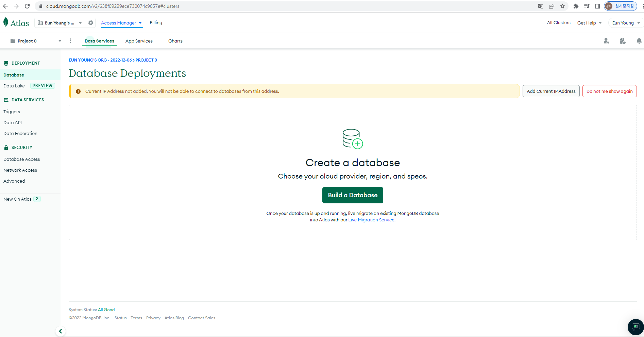644x337 pixels.
Task: Click the All Clusters link
Action: pyautogui.click(x=559, y=22)
